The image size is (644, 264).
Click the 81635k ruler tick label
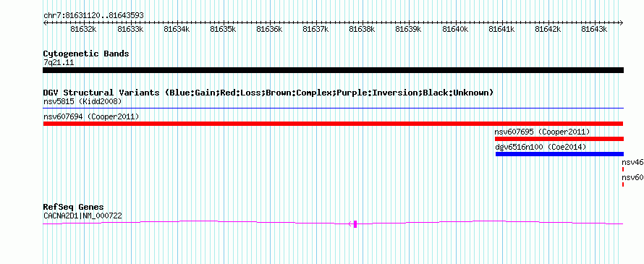pos(223,29)
